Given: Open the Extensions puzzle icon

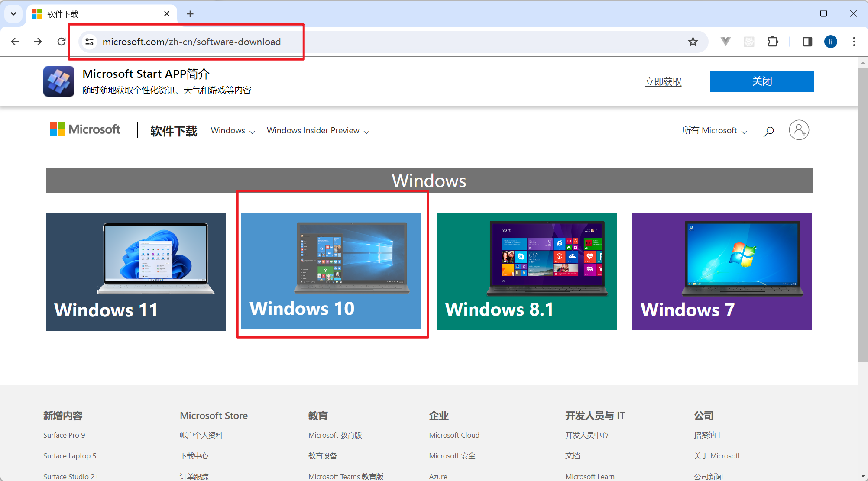Looking at the screenshot, I should pos(773,42).
